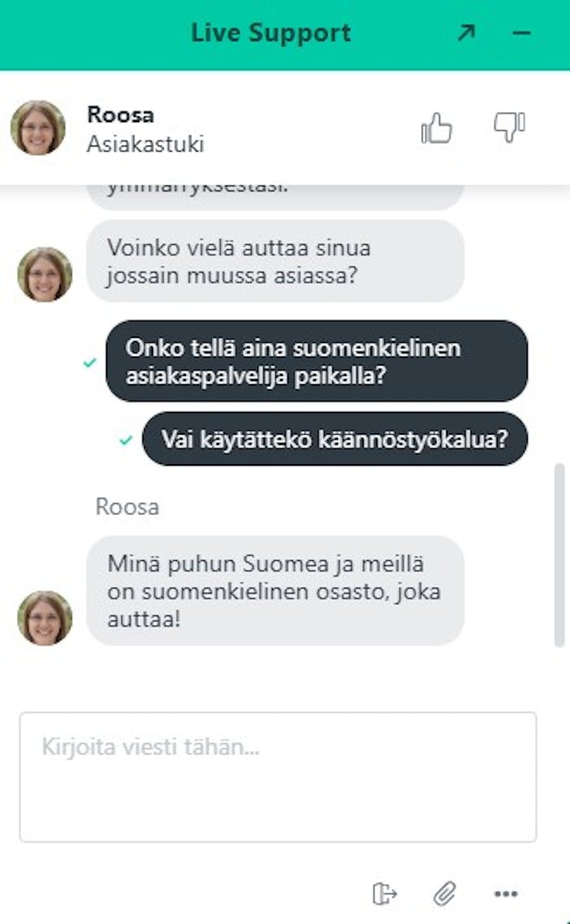The height and width of the screenshot is (924, 570).
Task: Click the 'Onko tellä aina suomenkielinen' message
Action: pos(317,361)
